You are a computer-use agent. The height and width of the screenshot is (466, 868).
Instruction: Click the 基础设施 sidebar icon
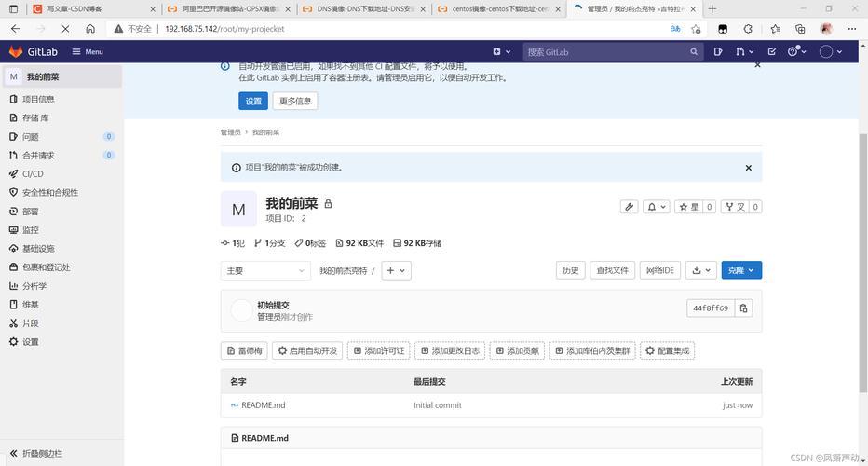13,248
